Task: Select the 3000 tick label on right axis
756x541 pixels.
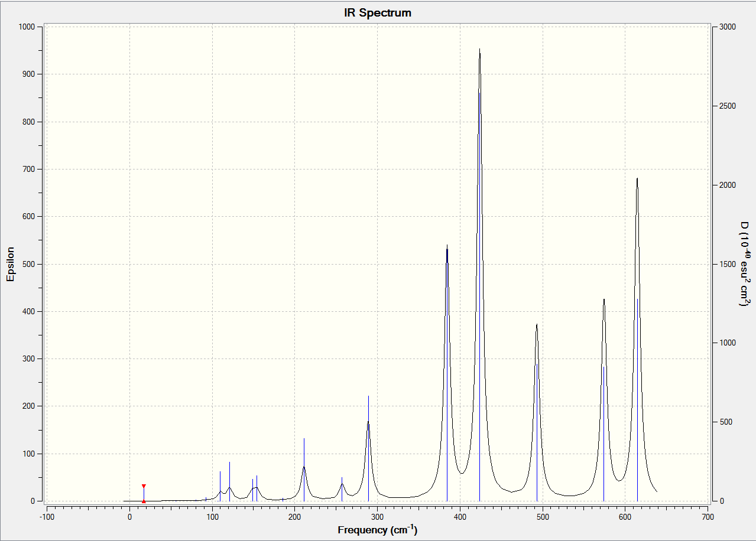Action: (x=728, y=27)
